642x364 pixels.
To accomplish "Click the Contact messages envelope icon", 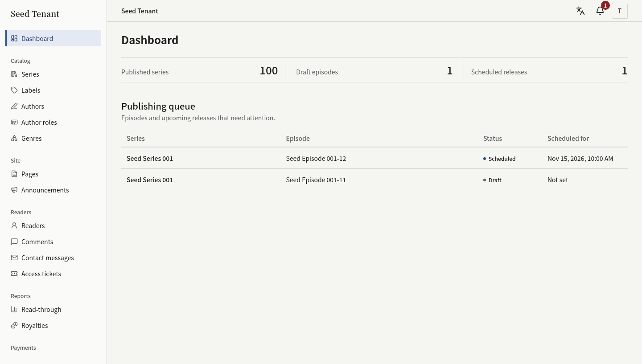I will pyautogui.click(x=14, y=258).
